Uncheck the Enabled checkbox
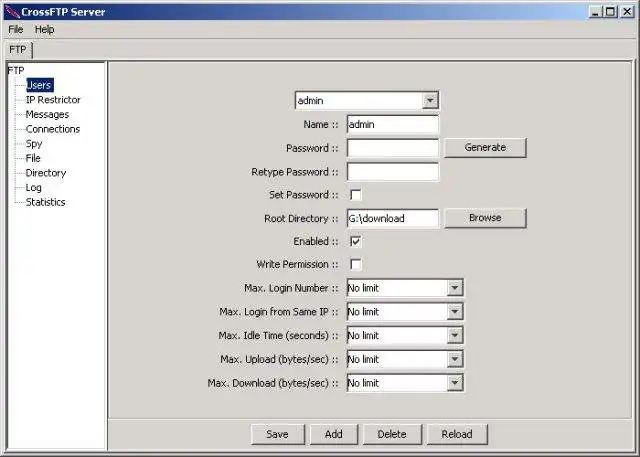 pyautogui.click(x=356, y=241)
